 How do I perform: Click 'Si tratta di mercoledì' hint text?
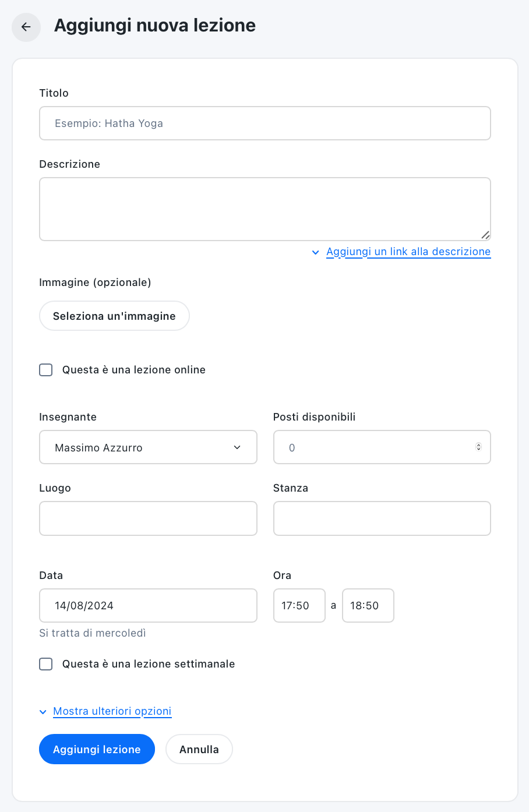coord(93,633)
